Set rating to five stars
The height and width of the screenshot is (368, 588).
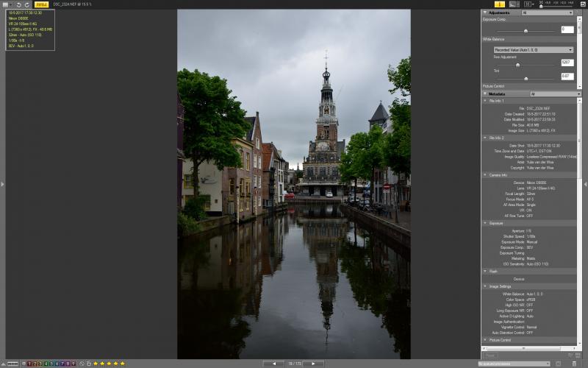click(x=123, y=364)
